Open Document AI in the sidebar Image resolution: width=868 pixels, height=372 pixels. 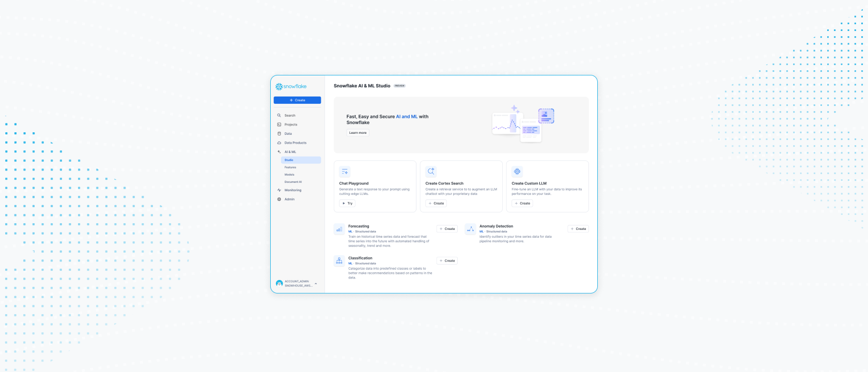point(293,182)
